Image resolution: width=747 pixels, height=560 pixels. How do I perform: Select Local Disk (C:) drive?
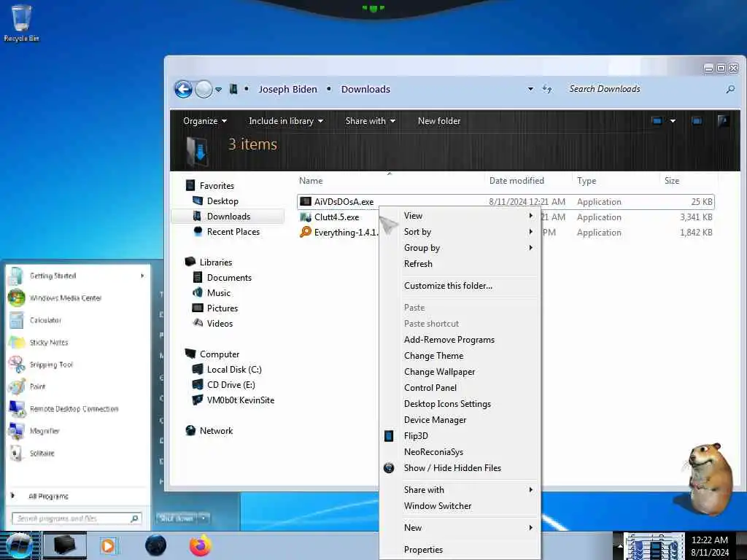click(x=234, y=370)
